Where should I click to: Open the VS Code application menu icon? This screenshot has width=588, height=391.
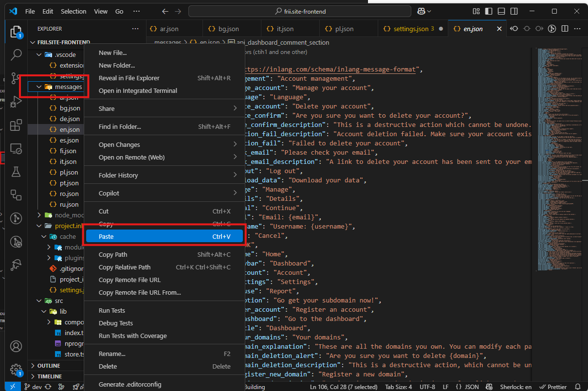(x=13, y=11)
